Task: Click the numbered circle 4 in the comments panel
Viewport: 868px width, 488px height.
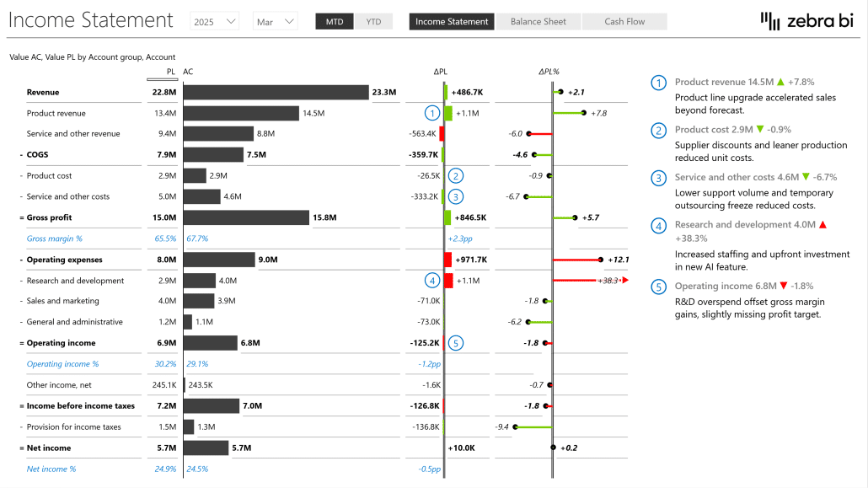Action: coord(658,226)
